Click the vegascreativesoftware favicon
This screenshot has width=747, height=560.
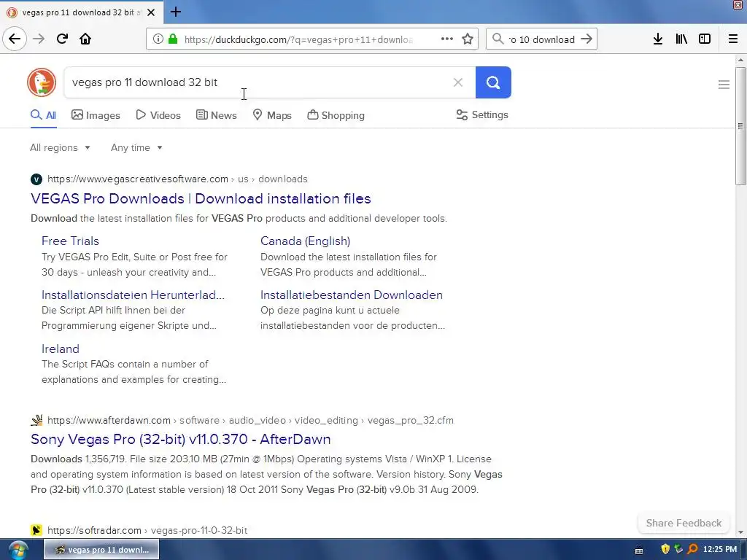[x=36, y=179]
